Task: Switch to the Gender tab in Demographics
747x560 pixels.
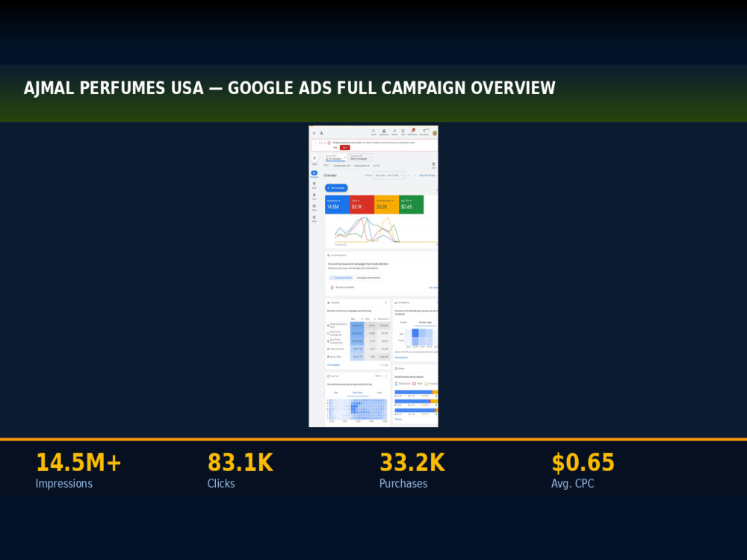Action: [403, 323]
